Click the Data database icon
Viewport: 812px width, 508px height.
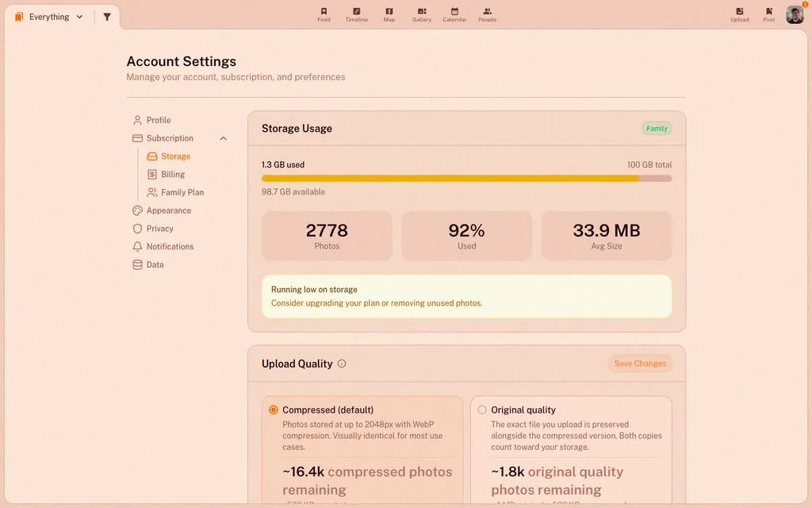[x=137, y=264]
